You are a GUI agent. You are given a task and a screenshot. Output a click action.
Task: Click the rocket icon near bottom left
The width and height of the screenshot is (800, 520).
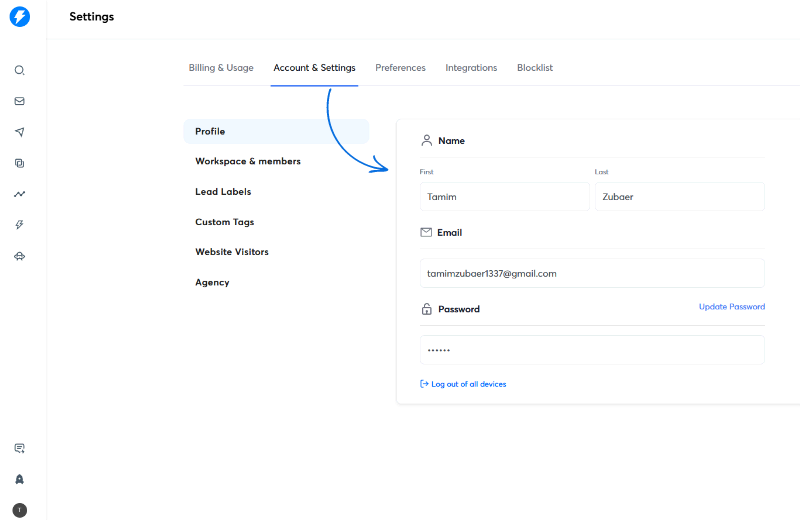[19, 479]
